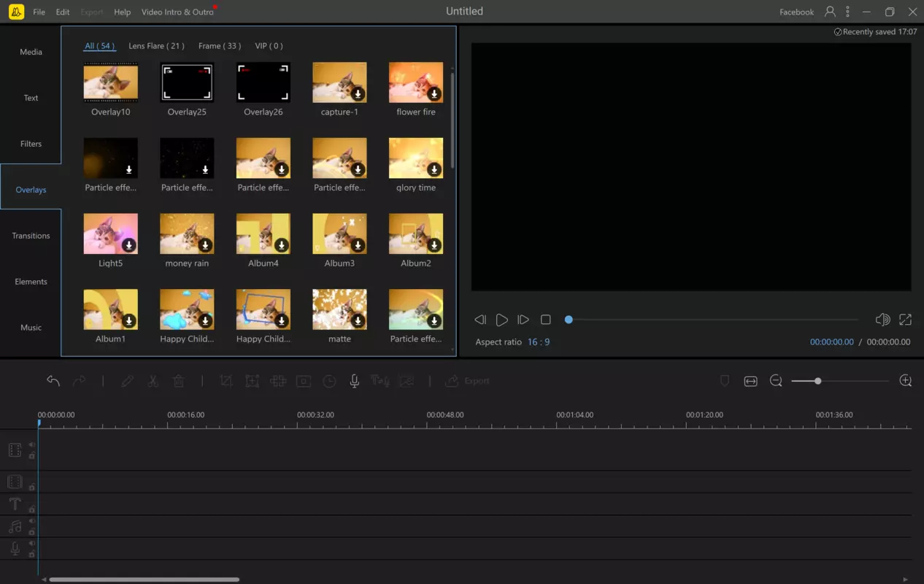Lock the main video track
The width and height of the screenshot is (924, 584).
31,455
